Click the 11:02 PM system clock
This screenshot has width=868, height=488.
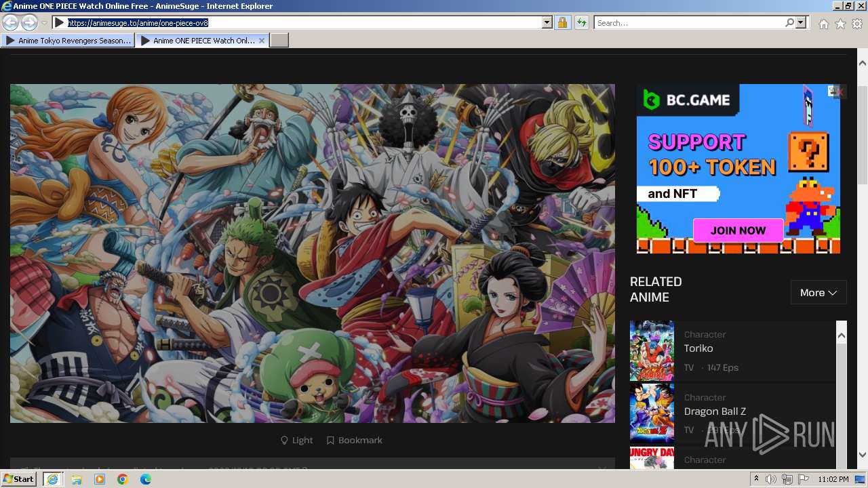pos(833,479)
